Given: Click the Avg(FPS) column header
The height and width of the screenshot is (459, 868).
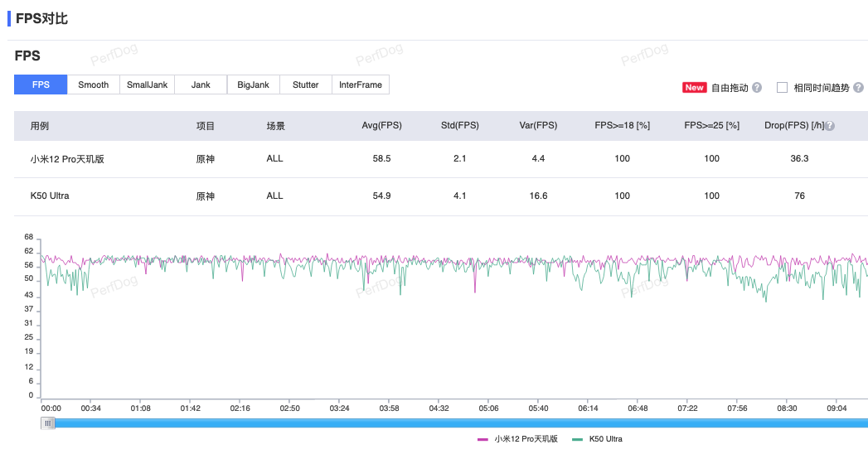Looking at the screenshot, I should click(x=381, y=126).
